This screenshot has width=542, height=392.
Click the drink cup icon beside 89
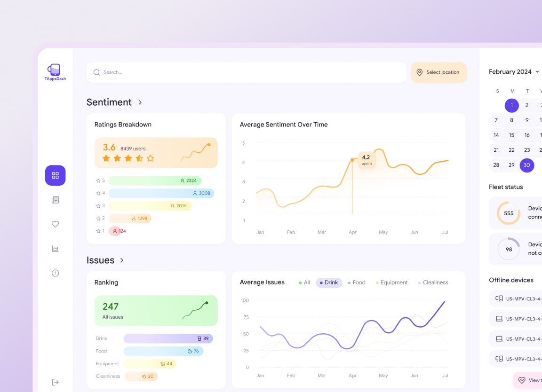coord(199,339)
